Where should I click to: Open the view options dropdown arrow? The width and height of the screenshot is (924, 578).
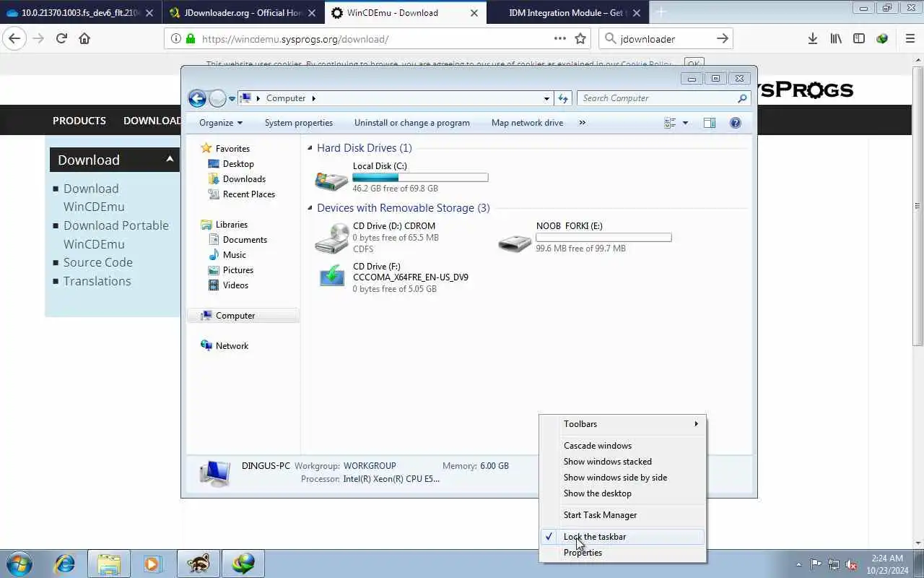pyautogui.click(x=685, y=123)
